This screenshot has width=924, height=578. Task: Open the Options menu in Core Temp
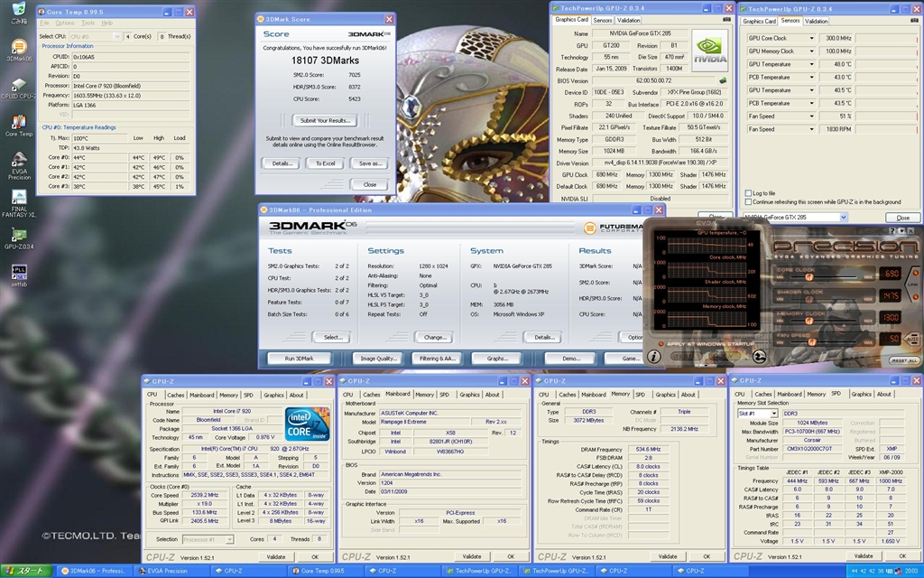(x=65, y=23)
